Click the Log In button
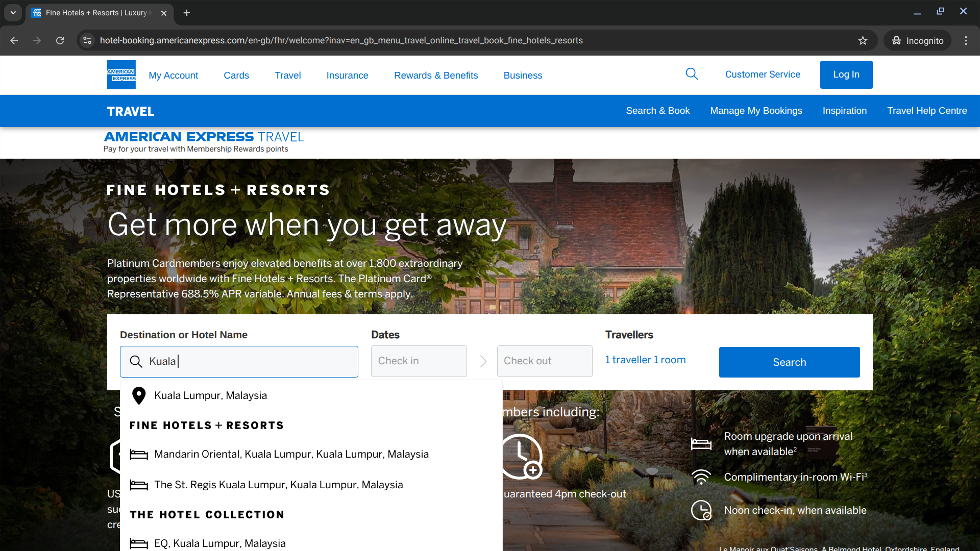Viewport: 980px width, 551px height. [x=846, y=74]
